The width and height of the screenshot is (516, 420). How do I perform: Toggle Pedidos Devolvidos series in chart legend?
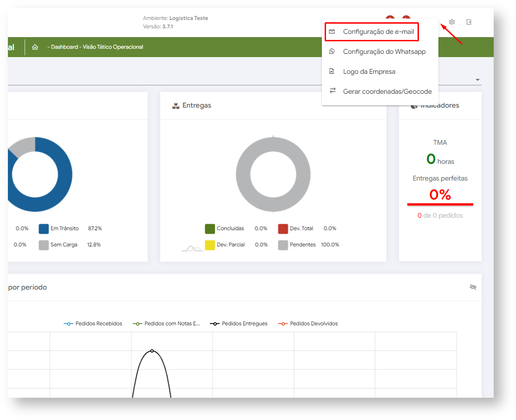coord(308,323)
